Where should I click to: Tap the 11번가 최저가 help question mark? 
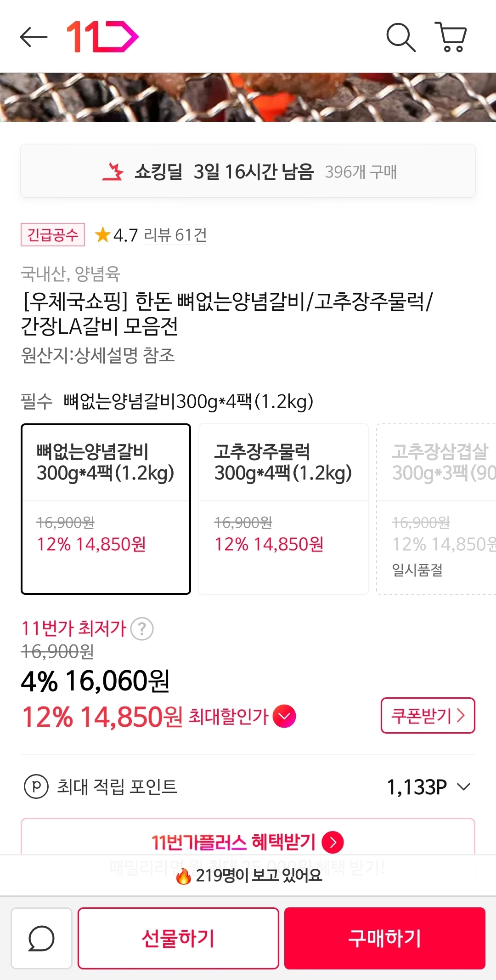[x=142, y=629]
